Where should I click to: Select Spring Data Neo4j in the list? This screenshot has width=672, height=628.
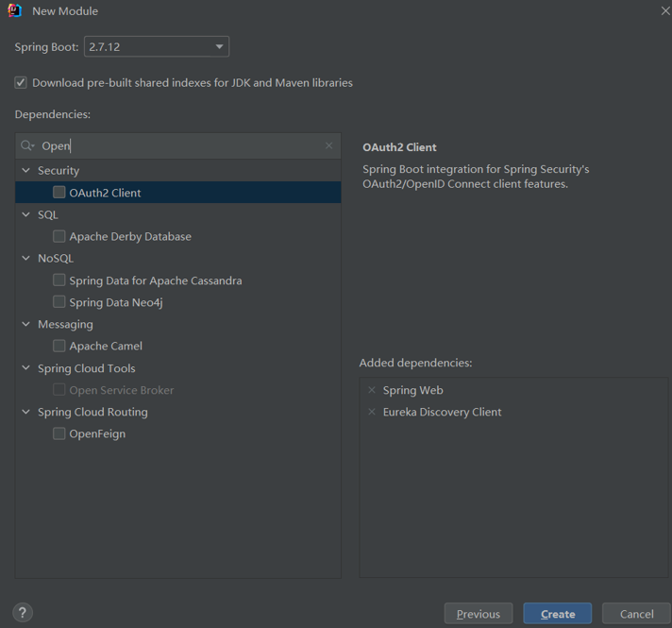[x=116, y=302]
